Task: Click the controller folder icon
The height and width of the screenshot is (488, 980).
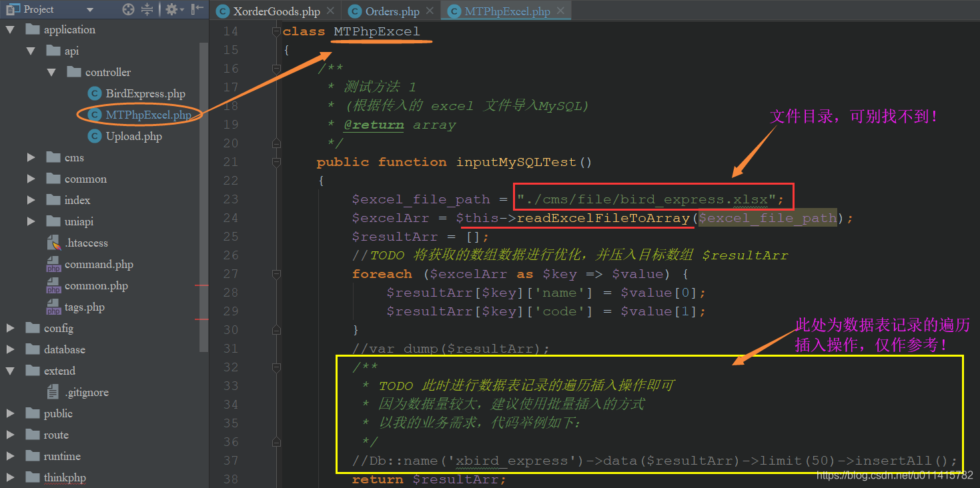Action: pos(74,72)
